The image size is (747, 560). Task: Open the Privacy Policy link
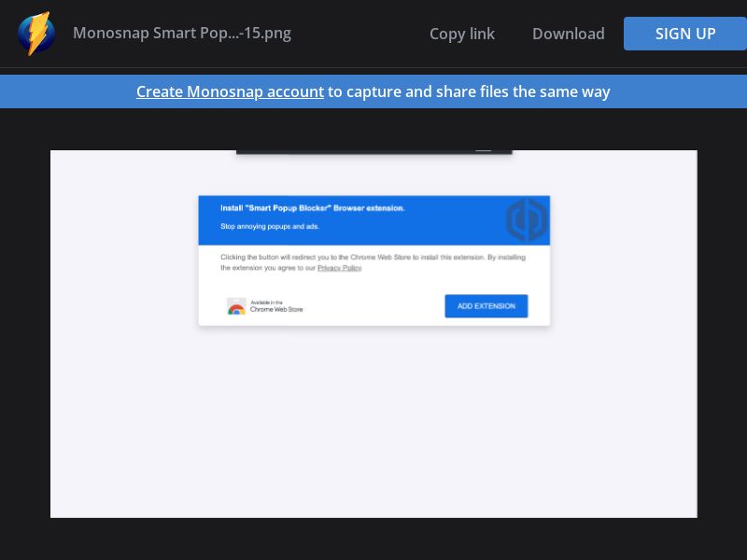pos(339,268)
